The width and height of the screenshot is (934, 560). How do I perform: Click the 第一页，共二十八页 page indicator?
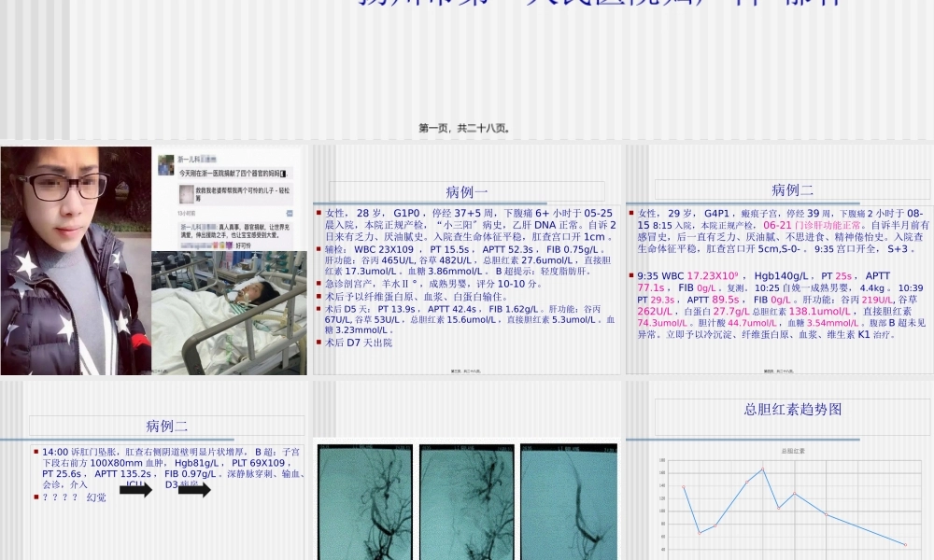click(x=466, y=129)
